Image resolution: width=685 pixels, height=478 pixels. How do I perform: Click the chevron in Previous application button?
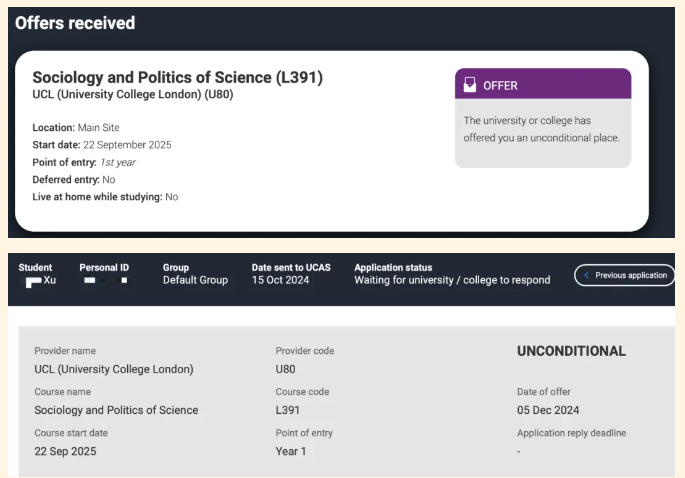tap(586, 275)
